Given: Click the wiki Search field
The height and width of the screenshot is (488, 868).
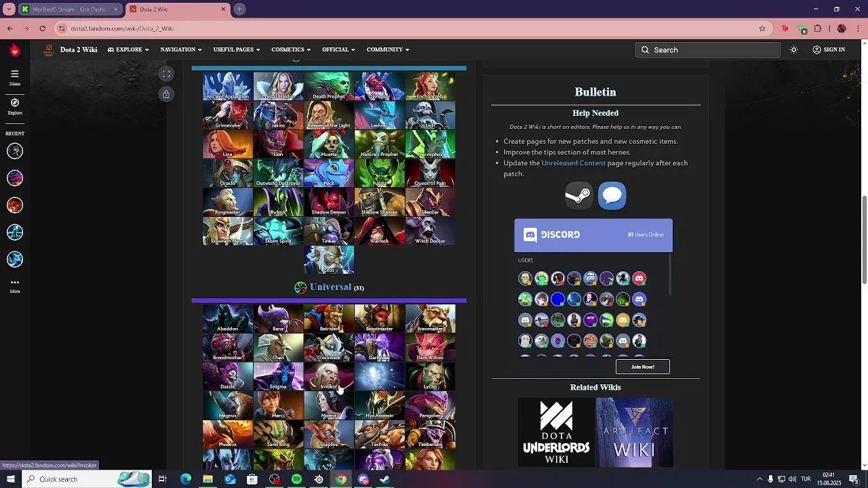Looking at the screenshot, I should (x=708, y=49).
